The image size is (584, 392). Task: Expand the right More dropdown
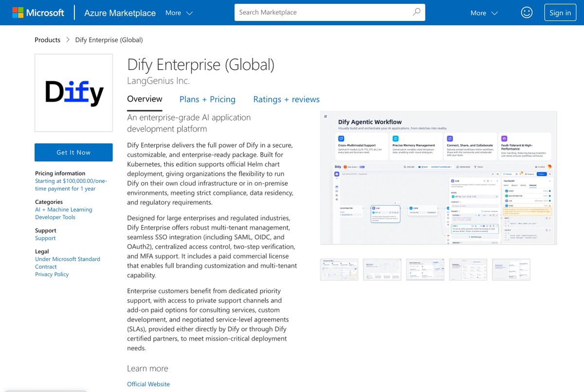(x=484, y=13)
